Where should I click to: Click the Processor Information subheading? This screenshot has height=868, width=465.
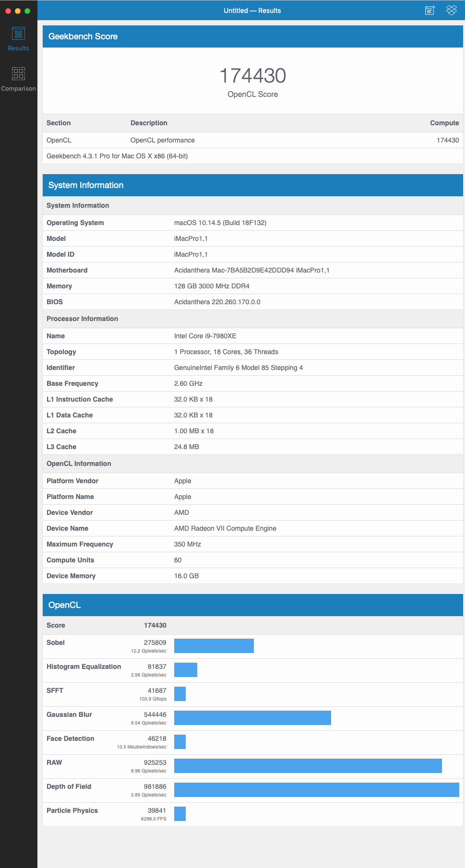click(x=82, y=319)
